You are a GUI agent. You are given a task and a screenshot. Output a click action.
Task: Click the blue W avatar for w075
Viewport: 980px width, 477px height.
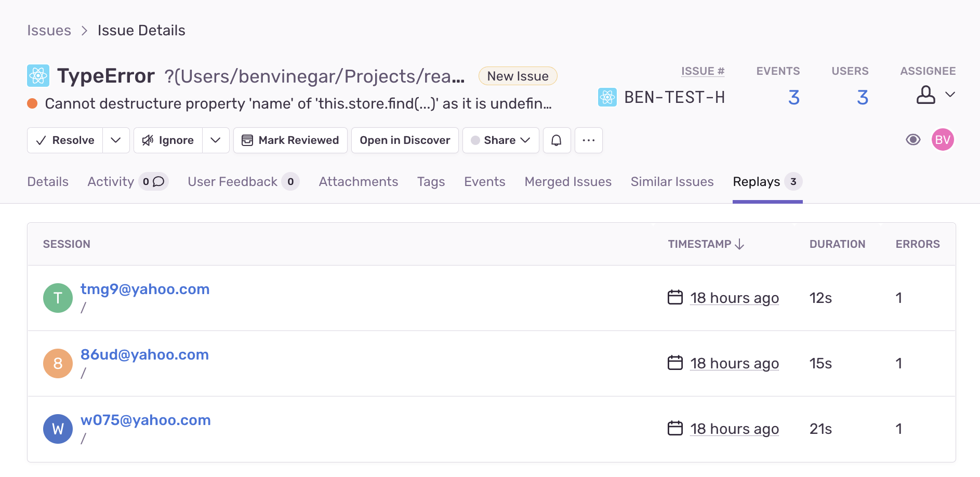point(58,429)
